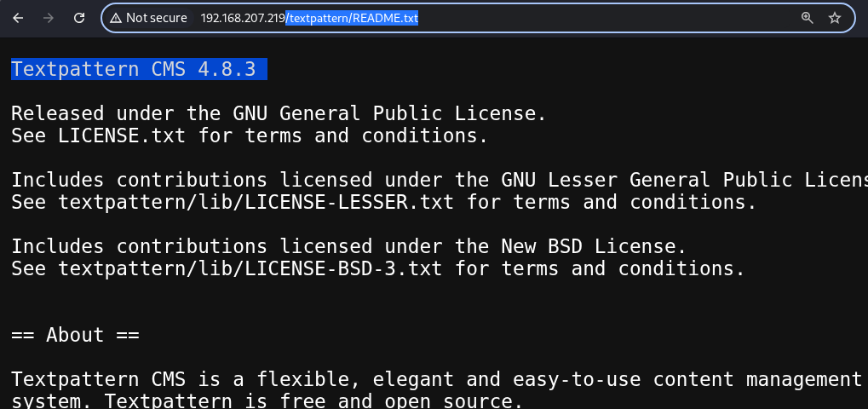
Task: Go back to the previous page
Action: (x=18, y=18)
